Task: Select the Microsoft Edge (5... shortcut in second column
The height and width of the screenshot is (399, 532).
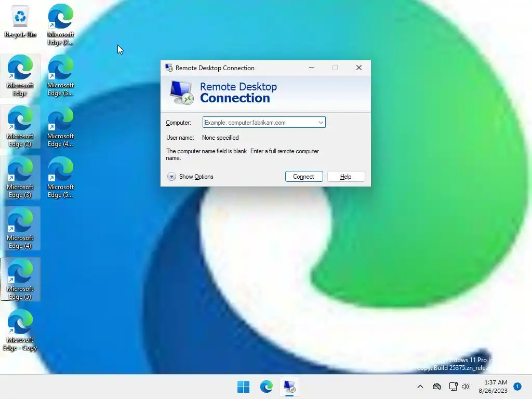Action: [60, 178]
